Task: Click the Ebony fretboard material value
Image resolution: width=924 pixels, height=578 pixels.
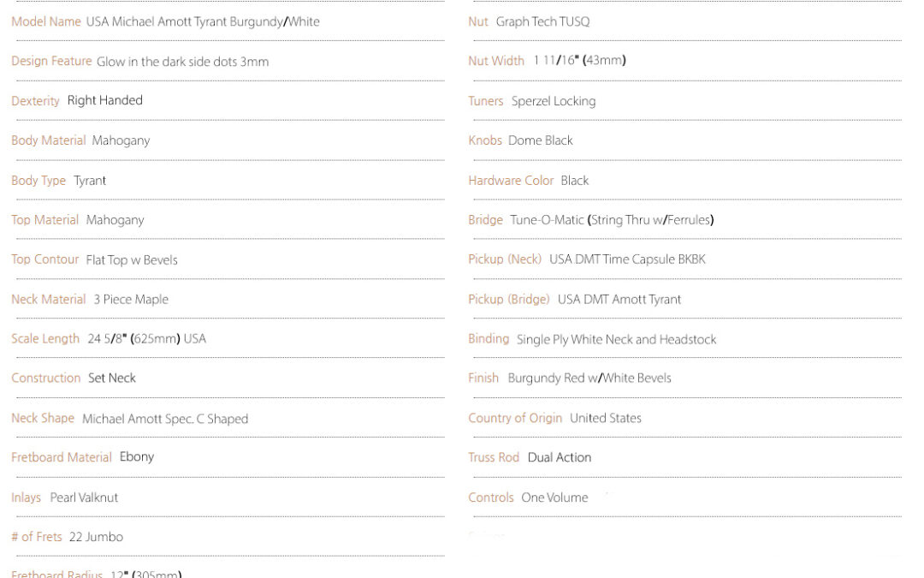Action: click(x=137, y=457)
